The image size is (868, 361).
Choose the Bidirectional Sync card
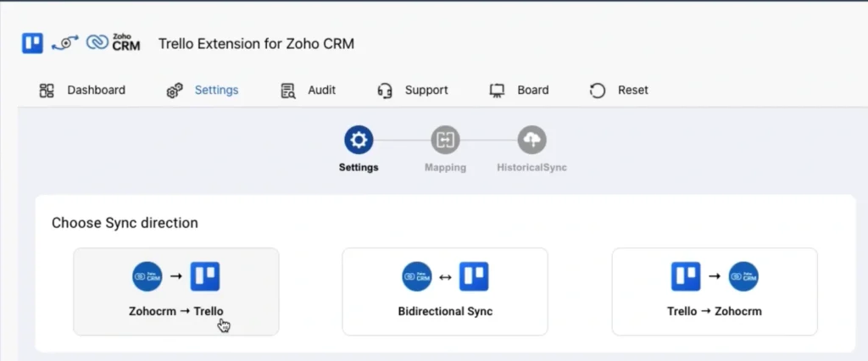click(x=445, y=292)
